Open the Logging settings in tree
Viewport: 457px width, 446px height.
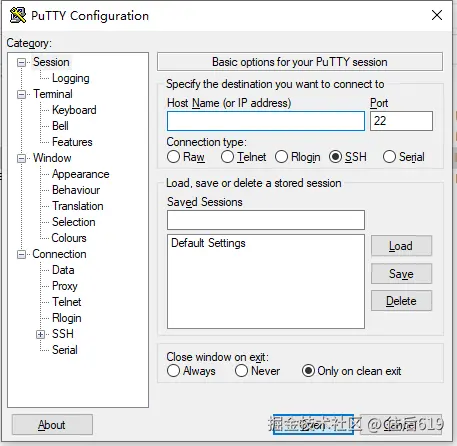click(x=71, y=78)
